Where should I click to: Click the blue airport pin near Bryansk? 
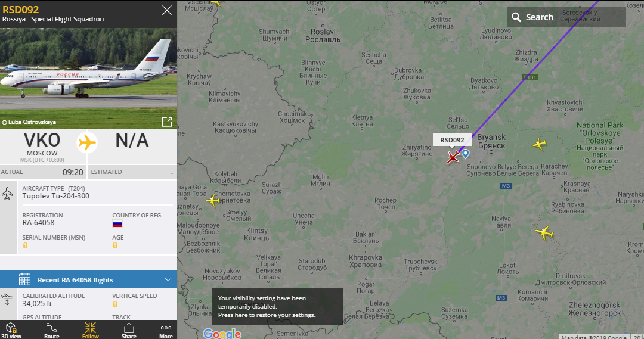[465, 154]
